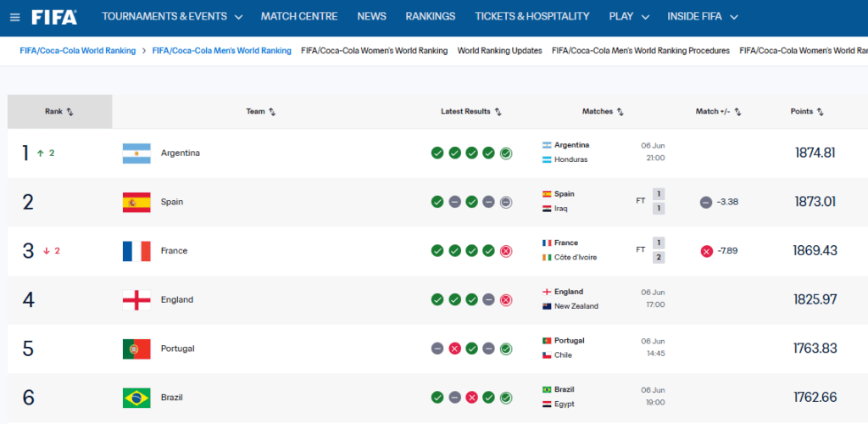
Task: Click Argentina's flag in the Team column
Action: pos(136,153)
